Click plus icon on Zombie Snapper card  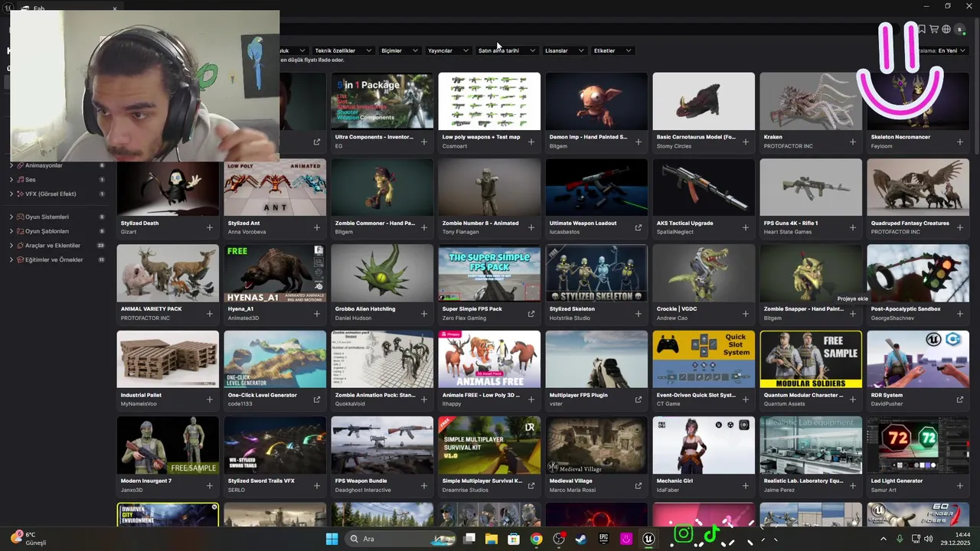[853, 313]
